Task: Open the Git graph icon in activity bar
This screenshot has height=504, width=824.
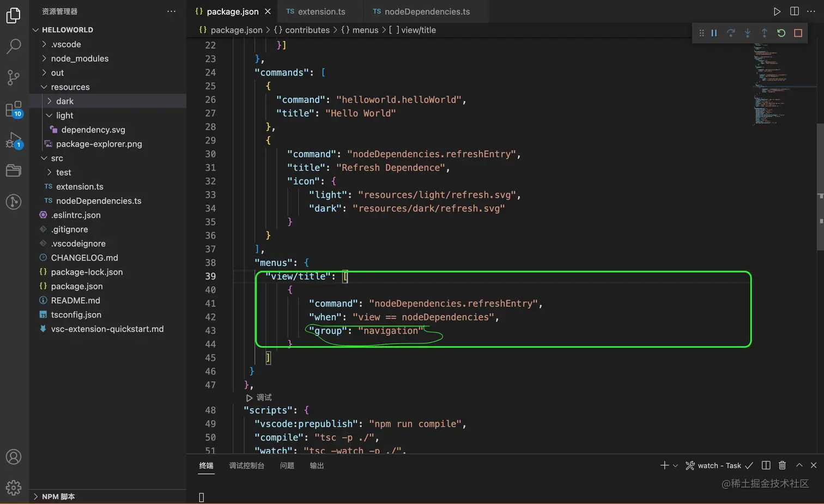Action: coord(14,202)
